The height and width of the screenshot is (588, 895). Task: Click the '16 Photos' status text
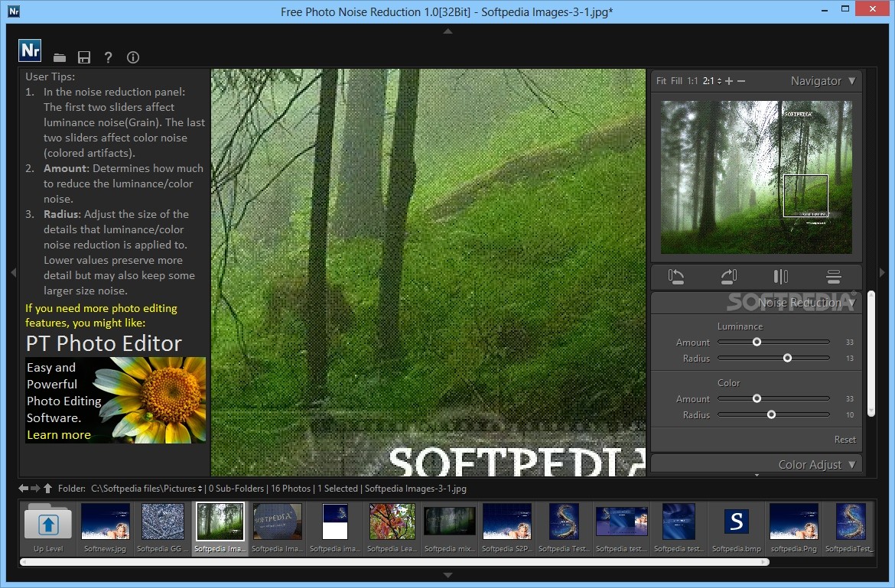(x=291, y=489)
